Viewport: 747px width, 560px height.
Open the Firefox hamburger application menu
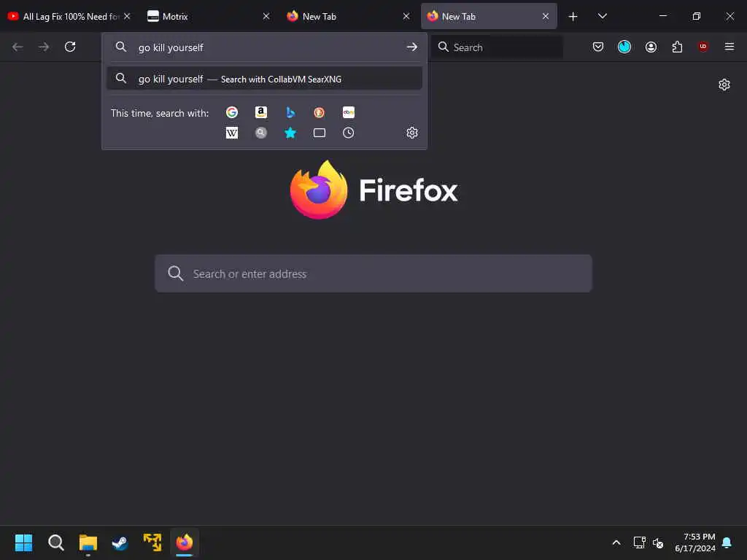729,47
